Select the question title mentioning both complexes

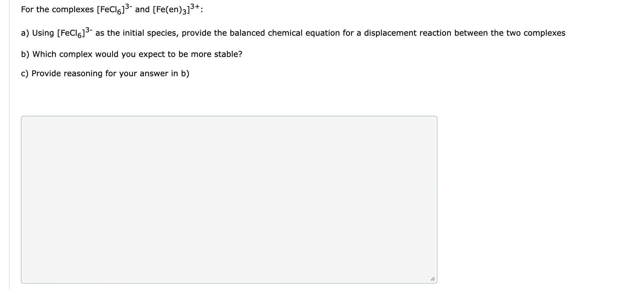[x=111, y=9]
